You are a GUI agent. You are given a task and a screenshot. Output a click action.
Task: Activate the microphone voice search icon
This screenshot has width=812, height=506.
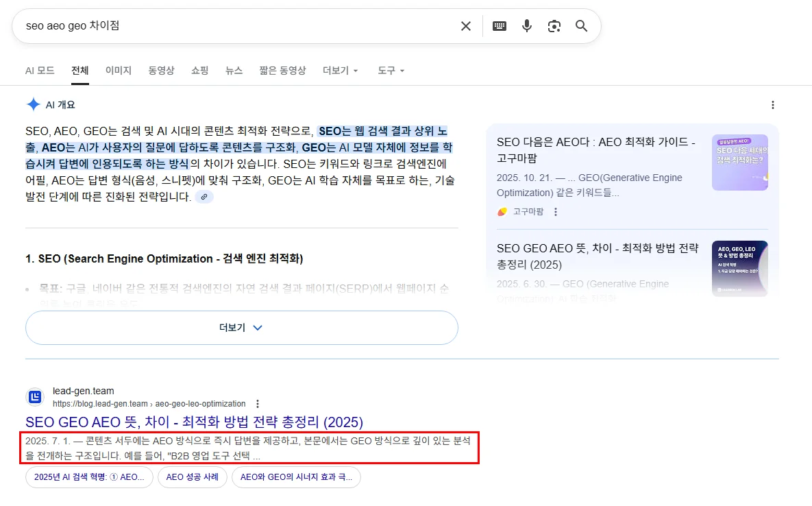526,25
